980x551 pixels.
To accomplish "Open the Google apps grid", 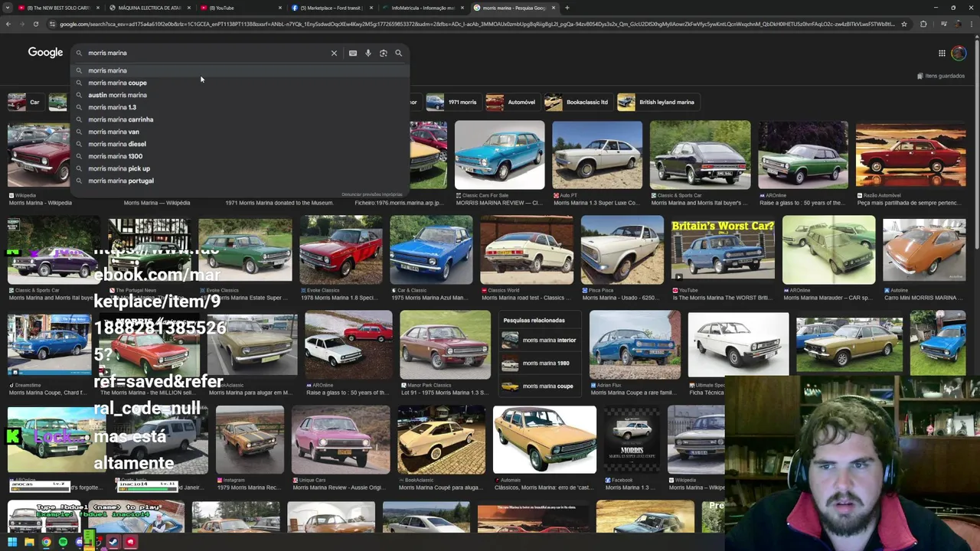I will click(942, 53).
